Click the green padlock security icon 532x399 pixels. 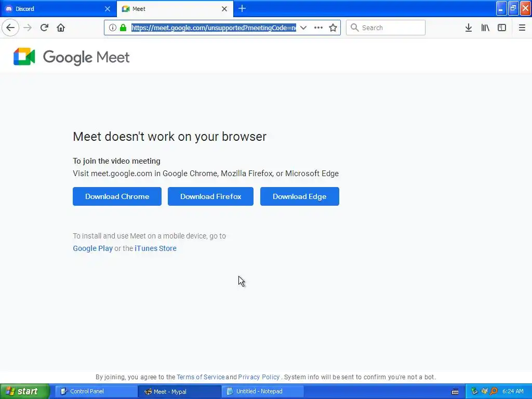(123, 28)
